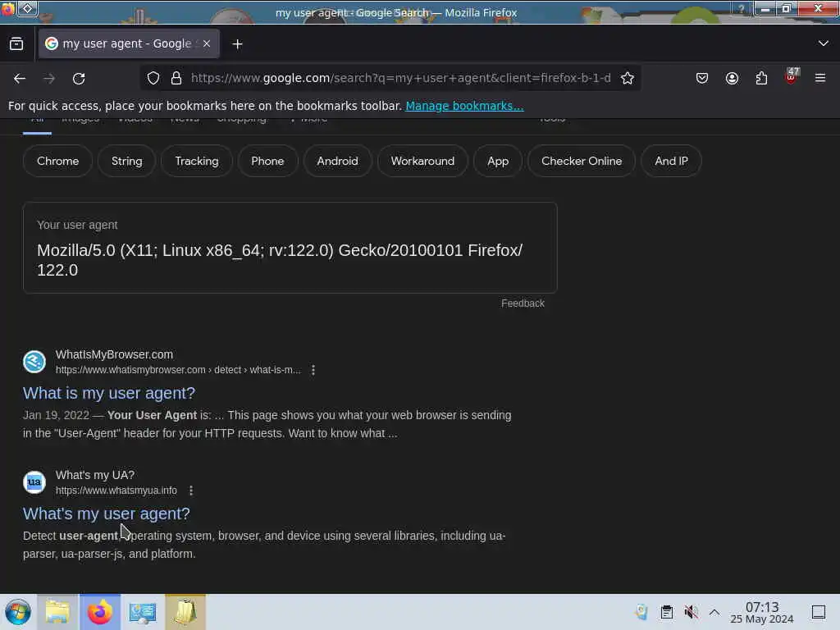The height and width of the screenshot is (630, 840).
Task: Open 'What is my user agent?' result
Action: [x=109, y=393]
